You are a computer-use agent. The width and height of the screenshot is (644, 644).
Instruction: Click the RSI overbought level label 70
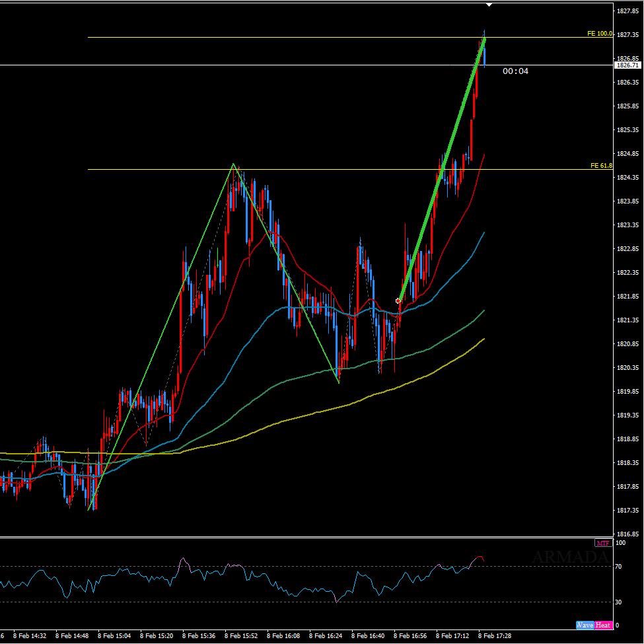(619, 567)
